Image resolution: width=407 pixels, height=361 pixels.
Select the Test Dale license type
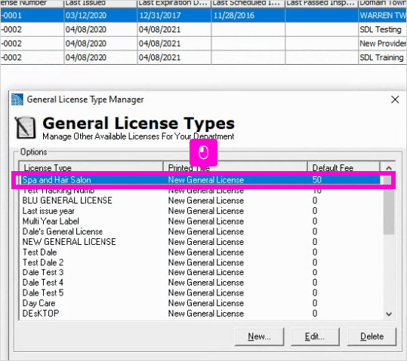200,252
